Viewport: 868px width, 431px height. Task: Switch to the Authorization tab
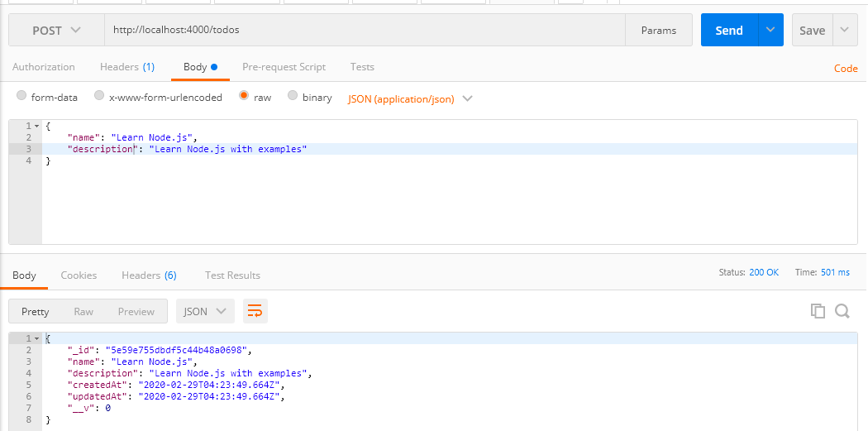pyautogui.click(x=43, y=67)
